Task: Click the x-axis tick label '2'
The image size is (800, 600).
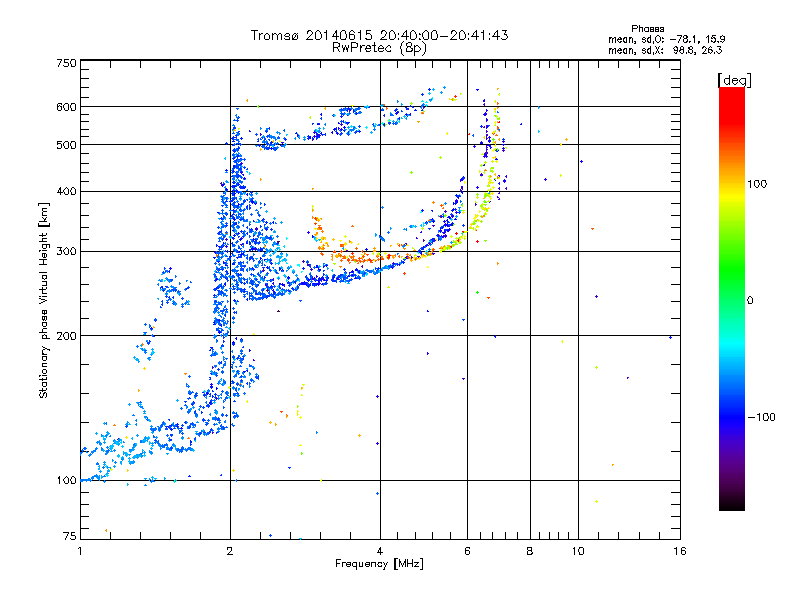Action: 230,551
